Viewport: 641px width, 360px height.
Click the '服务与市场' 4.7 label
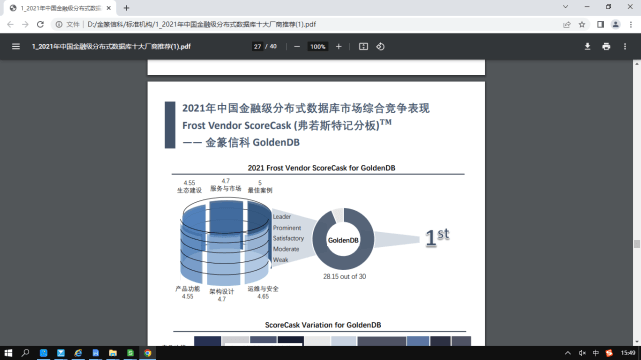coord(226,185)
